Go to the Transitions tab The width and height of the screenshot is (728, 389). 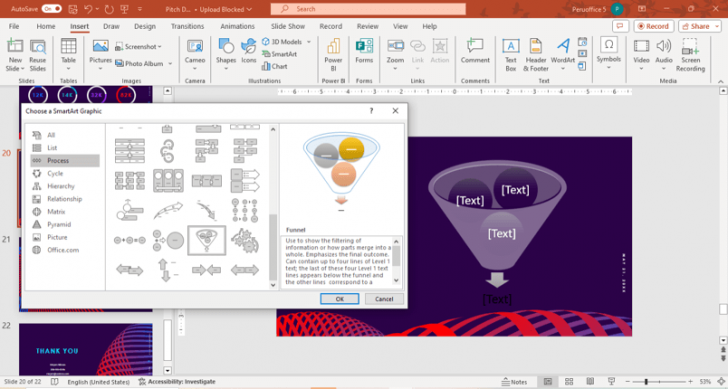(x=187, y=26)
